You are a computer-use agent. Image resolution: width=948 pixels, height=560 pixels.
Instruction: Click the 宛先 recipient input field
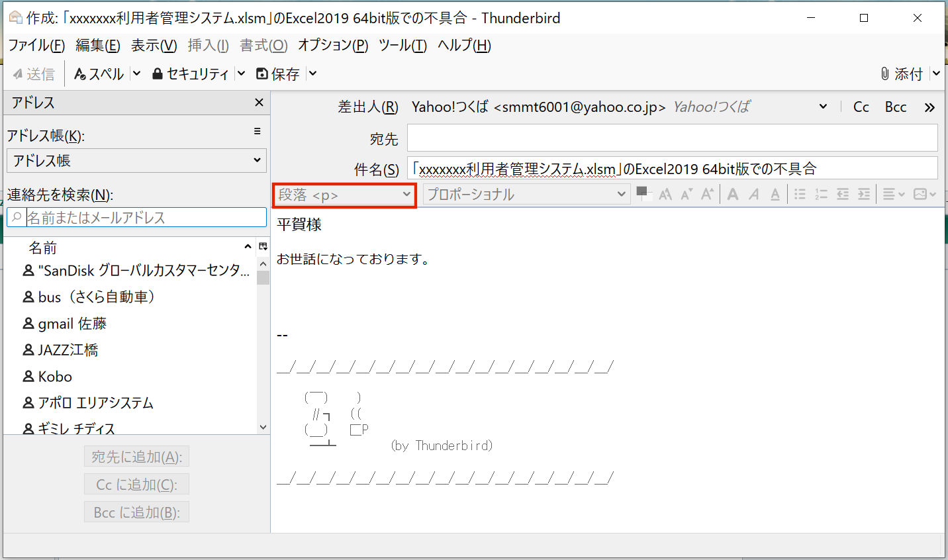[672, 139]
